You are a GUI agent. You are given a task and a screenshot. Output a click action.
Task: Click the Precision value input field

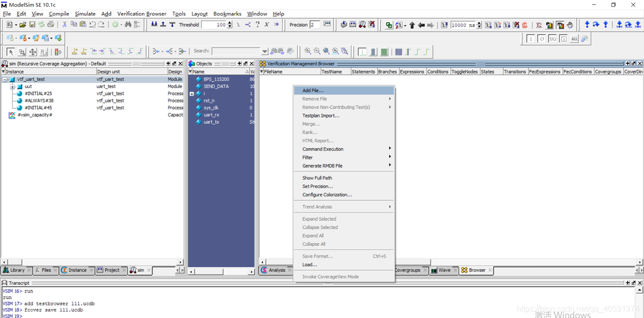click(x=314, y=25)
